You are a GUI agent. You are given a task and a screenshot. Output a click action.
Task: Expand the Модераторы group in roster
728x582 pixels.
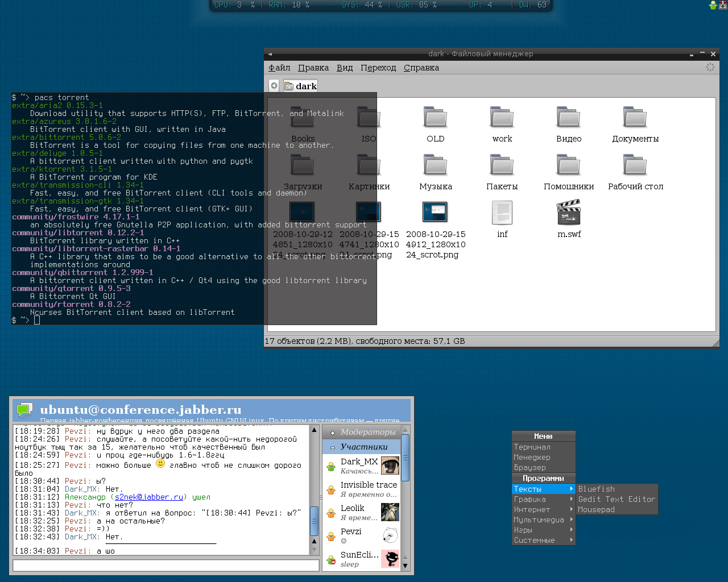(x=333, y=433)
